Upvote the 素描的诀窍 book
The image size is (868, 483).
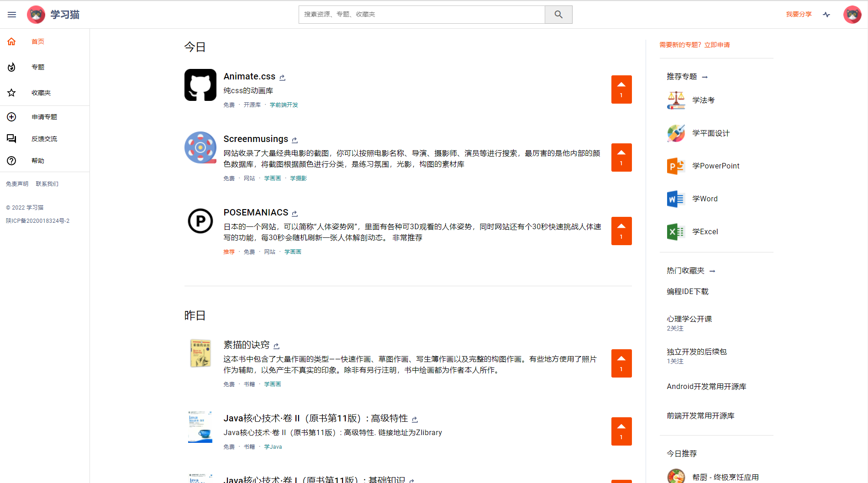(621, 363)
